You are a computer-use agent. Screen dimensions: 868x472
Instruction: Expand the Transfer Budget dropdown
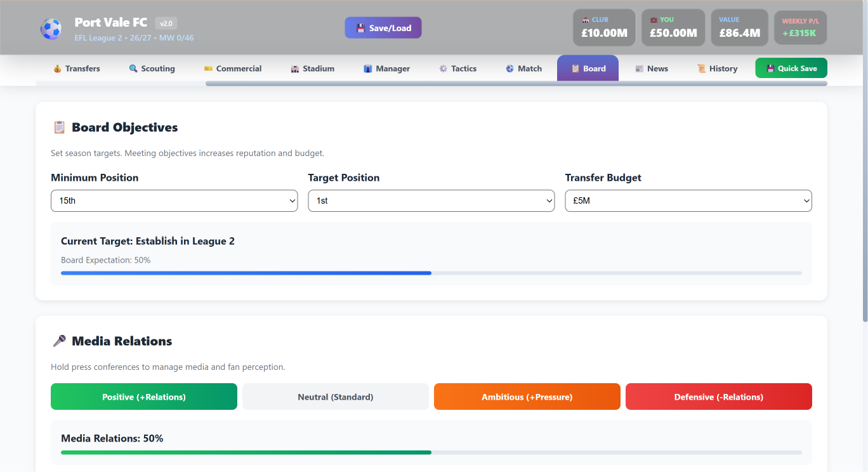pos(688,200)
